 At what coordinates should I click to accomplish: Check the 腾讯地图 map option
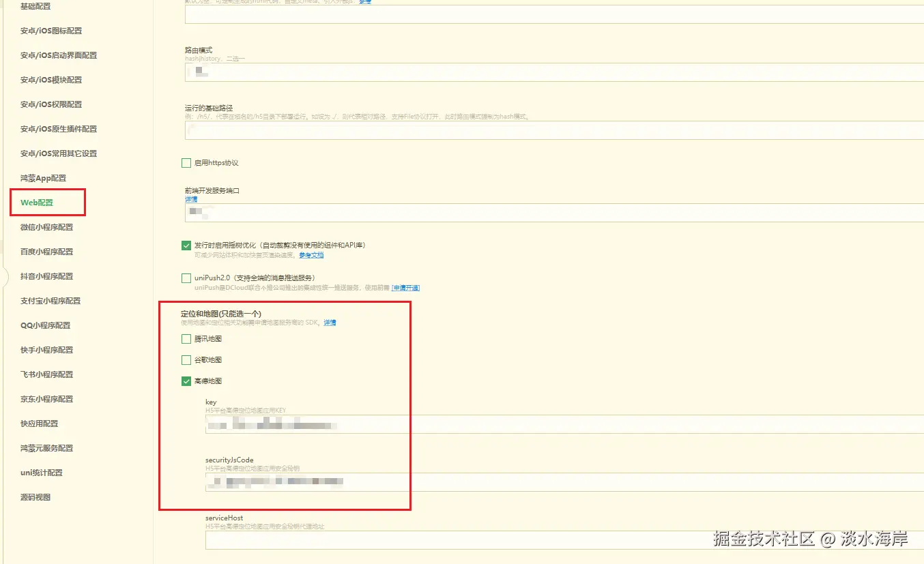(186, 339)
